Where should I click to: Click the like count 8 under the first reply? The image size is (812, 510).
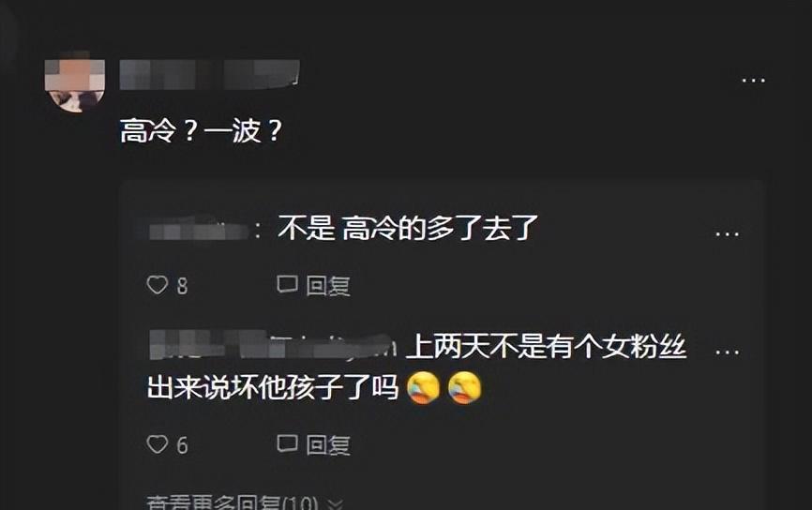coord(182,286)
